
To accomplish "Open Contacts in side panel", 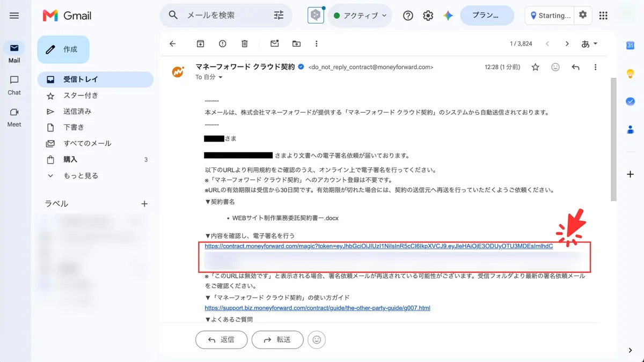I will tap(631, 129).
